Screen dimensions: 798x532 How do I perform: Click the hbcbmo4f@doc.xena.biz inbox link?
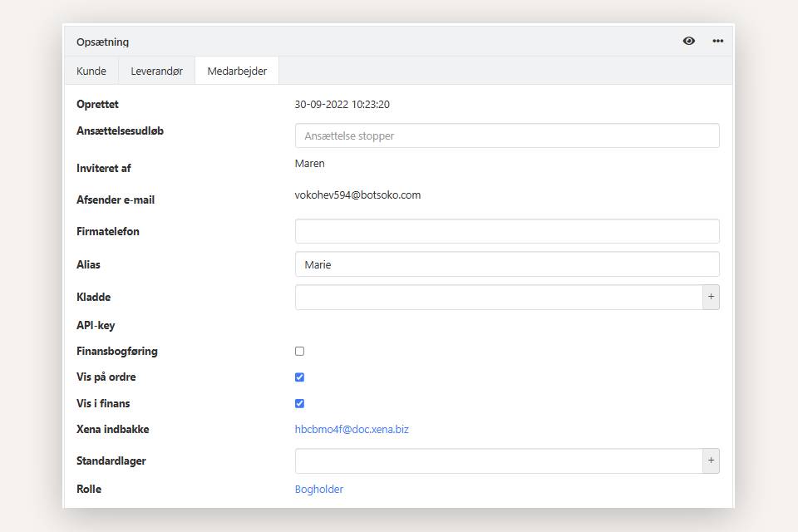(x=352, y=430)
